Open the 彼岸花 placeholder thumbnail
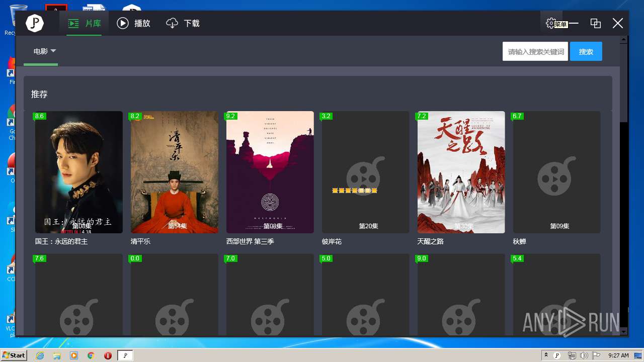 click(x=366, y=172)
